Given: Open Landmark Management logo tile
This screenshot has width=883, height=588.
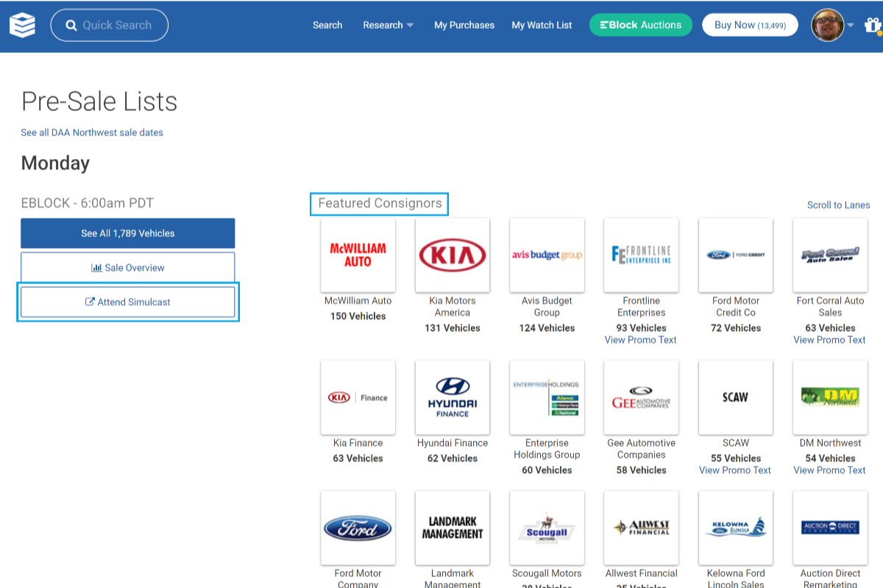Looking at the screenshot, I should (x=453, y=528).
